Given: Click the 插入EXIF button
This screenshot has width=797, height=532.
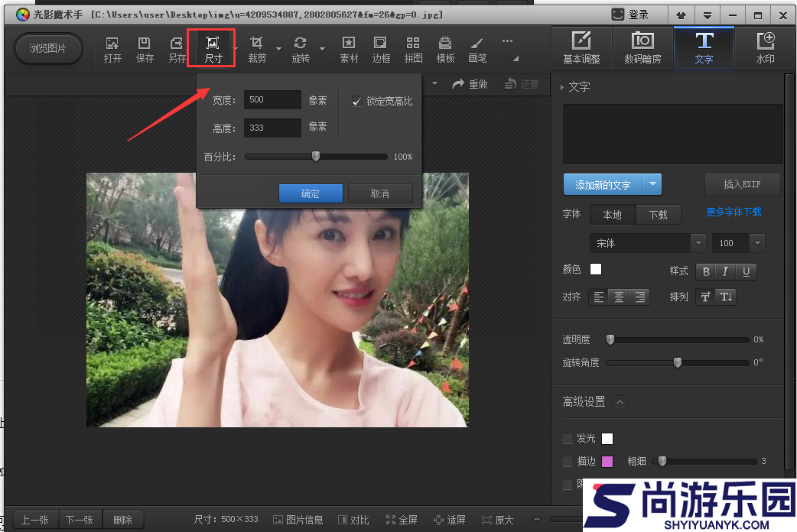Looking at the screenshot, I should 742,184.
